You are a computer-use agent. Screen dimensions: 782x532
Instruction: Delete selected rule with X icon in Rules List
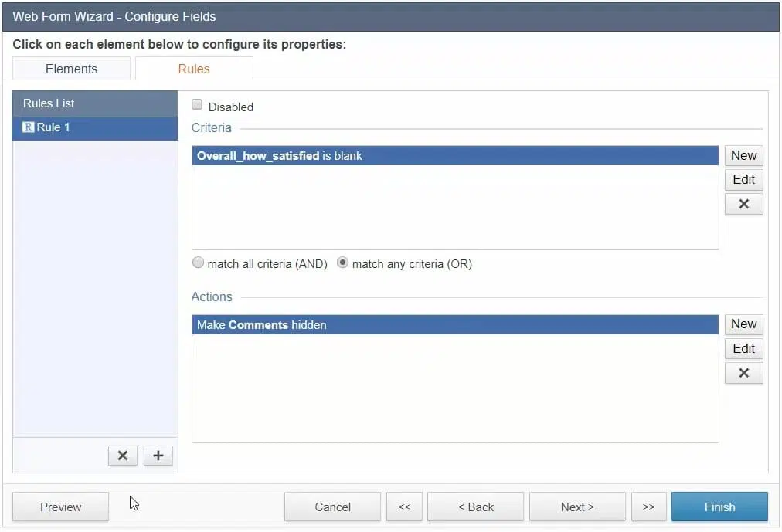(x=122, y=456)
